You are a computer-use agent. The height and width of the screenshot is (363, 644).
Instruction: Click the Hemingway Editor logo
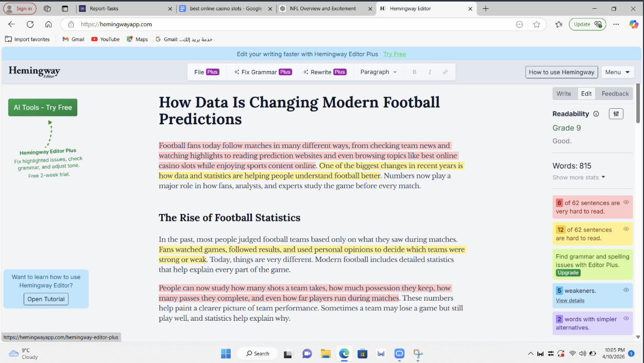tap(34, 72)
